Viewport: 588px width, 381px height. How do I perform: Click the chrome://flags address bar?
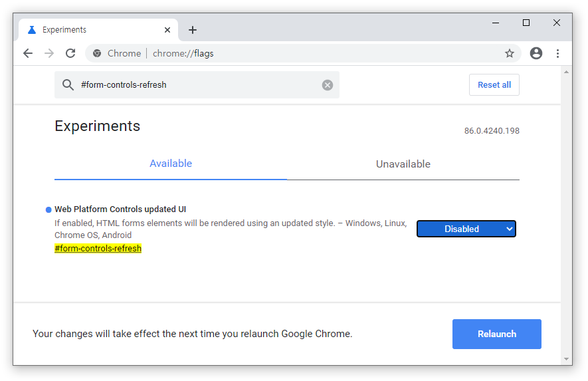point(303,53)
